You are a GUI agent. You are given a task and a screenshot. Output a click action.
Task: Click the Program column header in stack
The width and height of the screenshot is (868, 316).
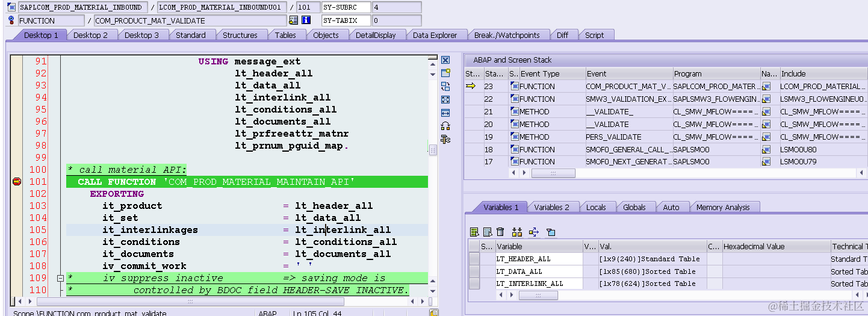coord(716,73)
